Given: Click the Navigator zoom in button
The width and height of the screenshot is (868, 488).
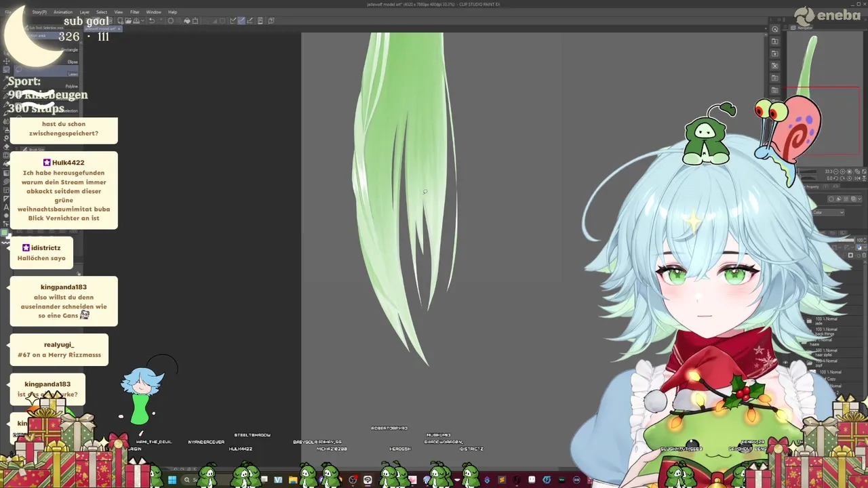Looking at the screenshot, I should click(x=842, y=171).
